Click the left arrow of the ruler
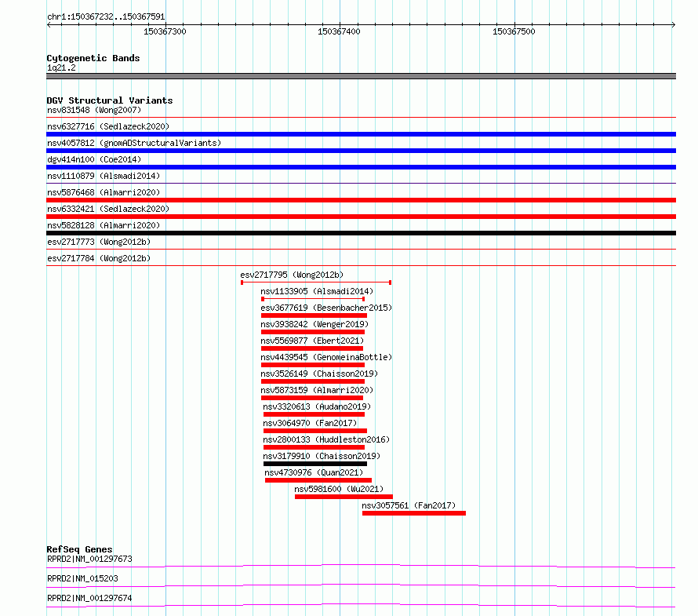 click(x=49, y=24)
